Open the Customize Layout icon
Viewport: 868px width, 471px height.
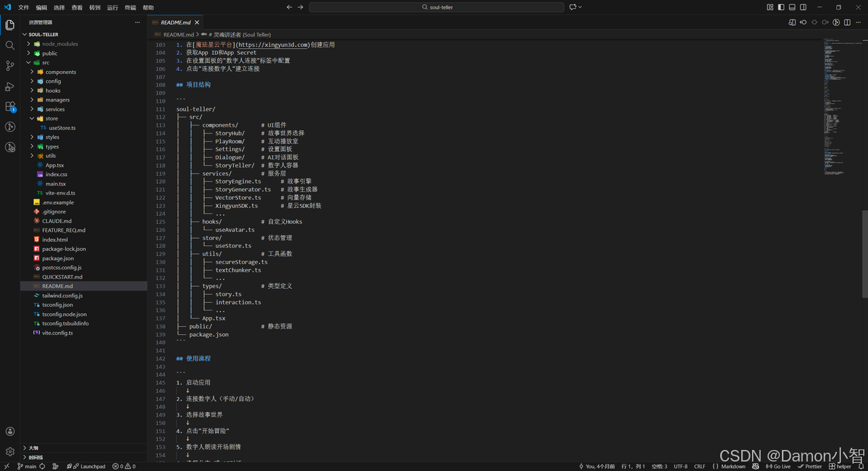(770, 7)
